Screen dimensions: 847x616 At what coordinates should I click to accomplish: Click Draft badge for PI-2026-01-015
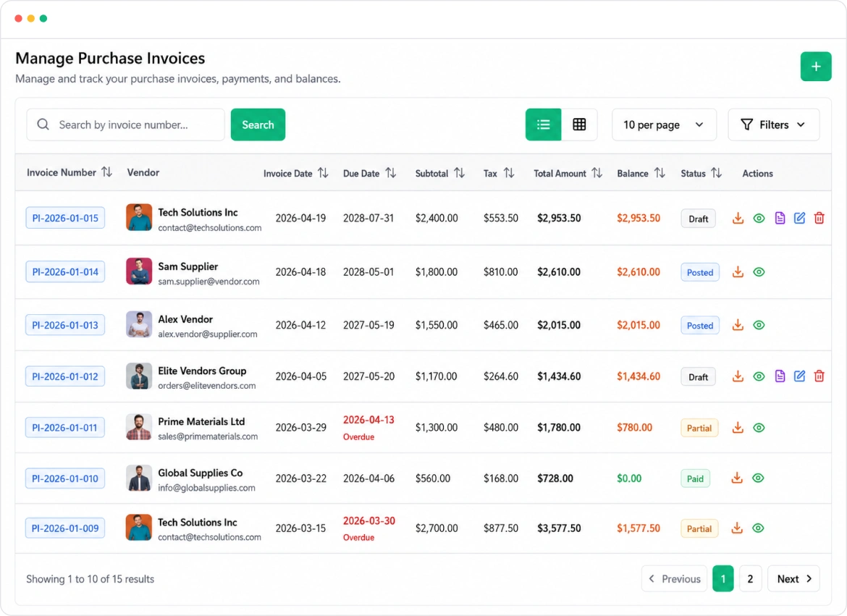pyautogui.click(x=698, y=219)
